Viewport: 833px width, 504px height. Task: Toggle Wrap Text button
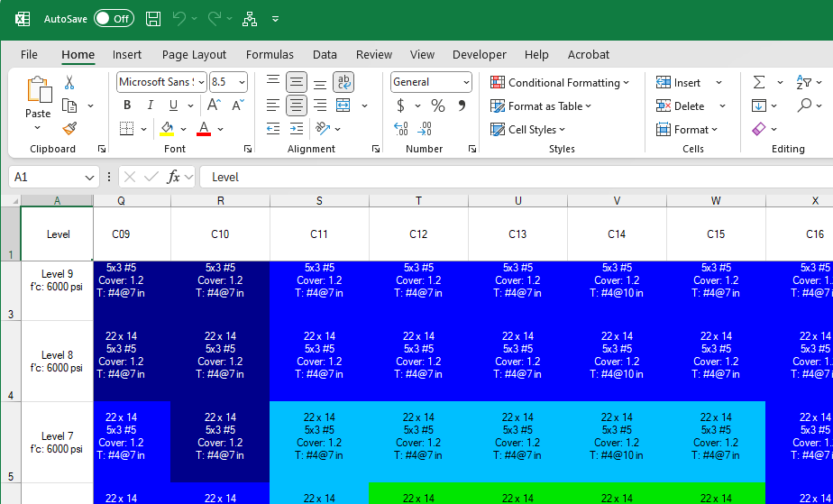[343, 82]
